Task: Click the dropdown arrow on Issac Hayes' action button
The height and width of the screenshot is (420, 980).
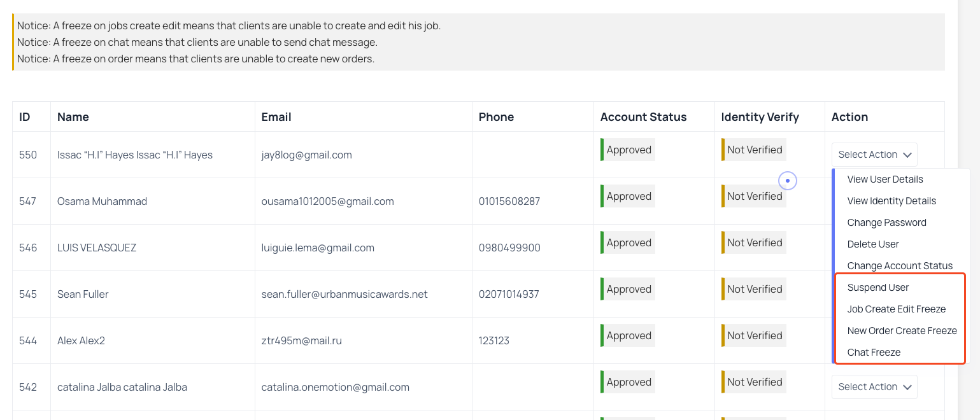Action: point(909,154)
